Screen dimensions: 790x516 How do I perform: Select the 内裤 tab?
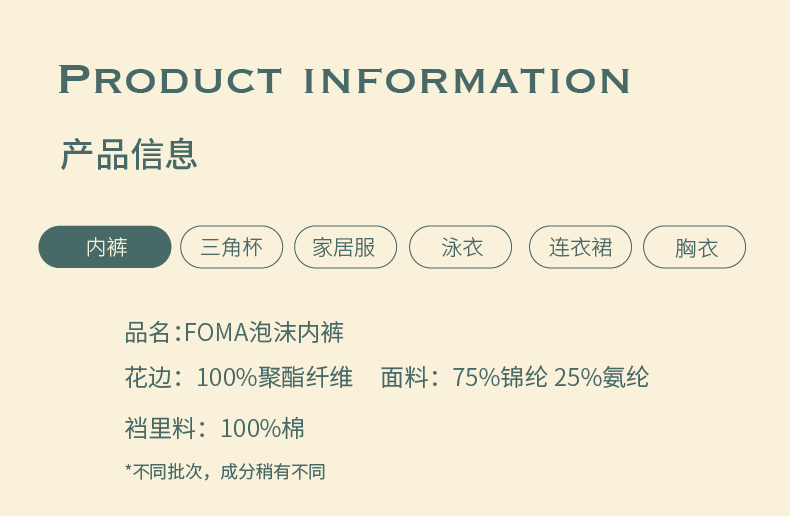pos(105,247)
